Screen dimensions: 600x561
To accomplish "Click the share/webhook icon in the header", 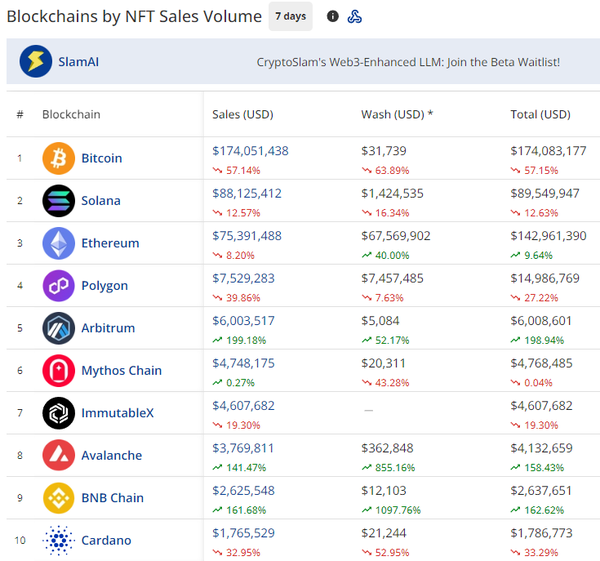I will [355, 16].
